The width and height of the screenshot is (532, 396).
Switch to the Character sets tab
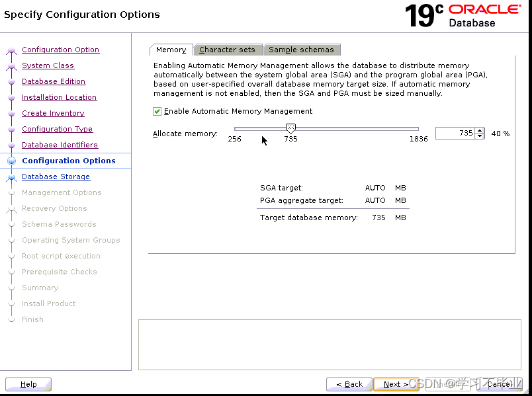[228, 49]
